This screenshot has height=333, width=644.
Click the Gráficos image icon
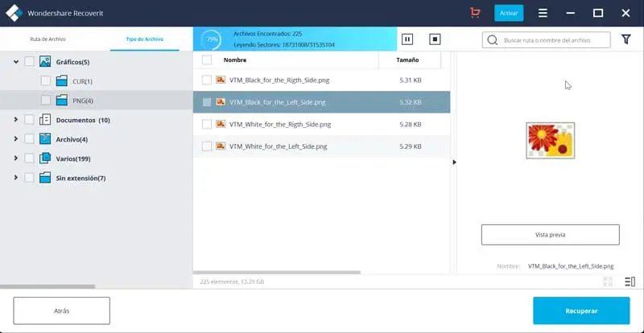tap(45, 62)
